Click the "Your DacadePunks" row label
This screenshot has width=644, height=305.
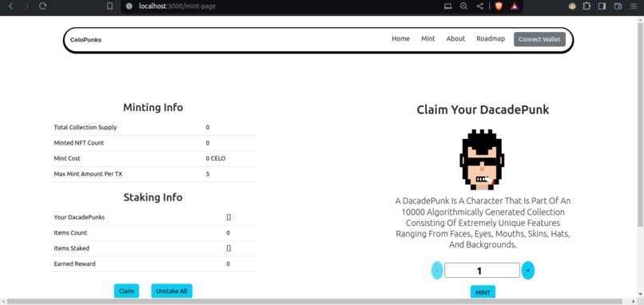click(79, 217)
